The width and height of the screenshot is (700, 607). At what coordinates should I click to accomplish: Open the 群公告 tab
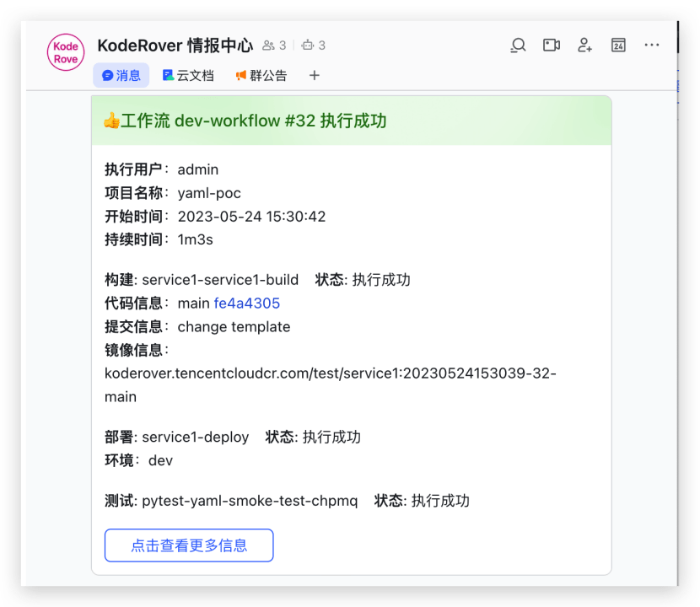261,76
